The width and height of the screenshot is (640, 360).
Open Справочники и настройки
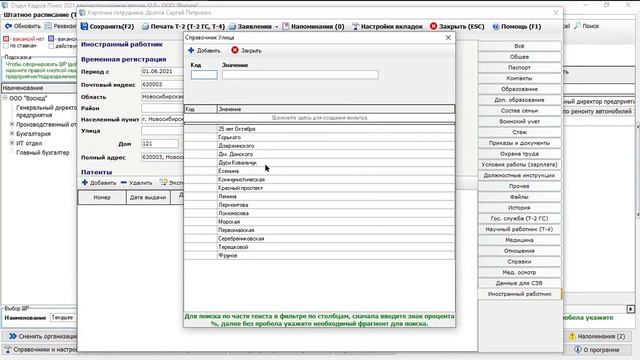coord(41,350)
